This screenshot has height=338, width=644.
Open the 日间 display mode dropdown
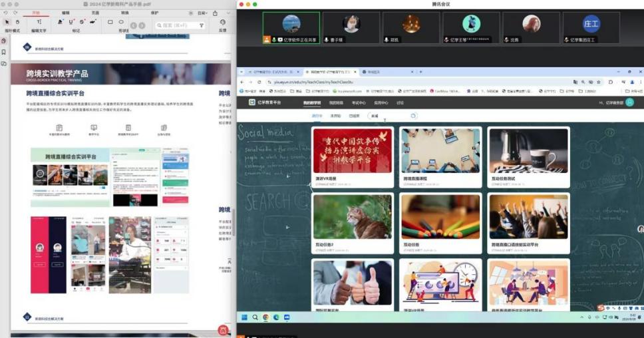point(202,13)
